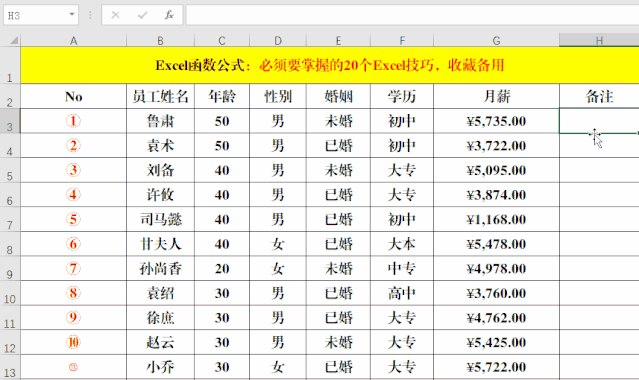
Task: Select the salary cell ¥3,722.00
Action: (496, 146)
